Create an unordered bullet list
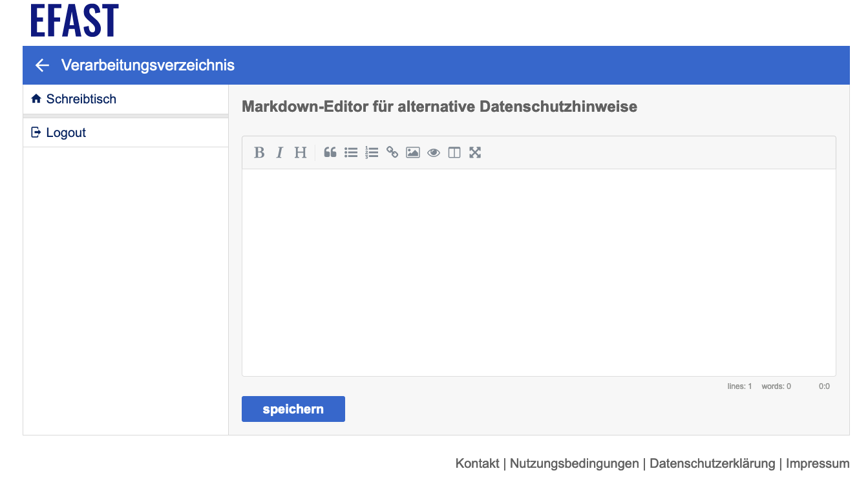Screen dimensions: 868x482 pos(351,152)
